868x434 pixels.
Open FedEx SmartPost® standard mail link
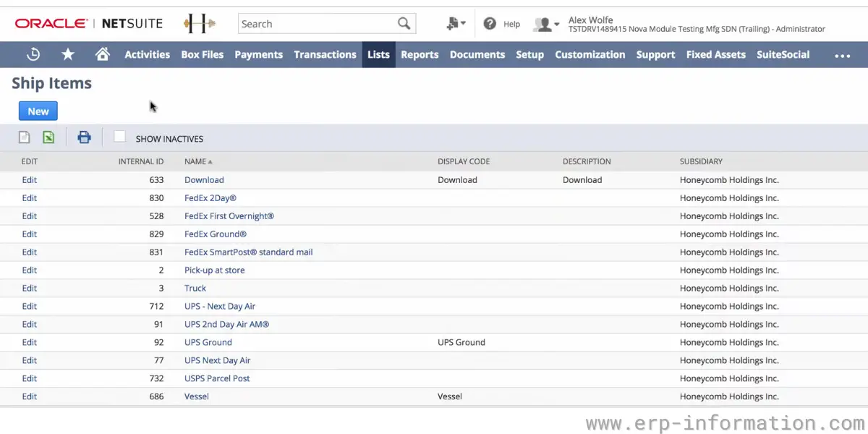[x=249, y=252]
